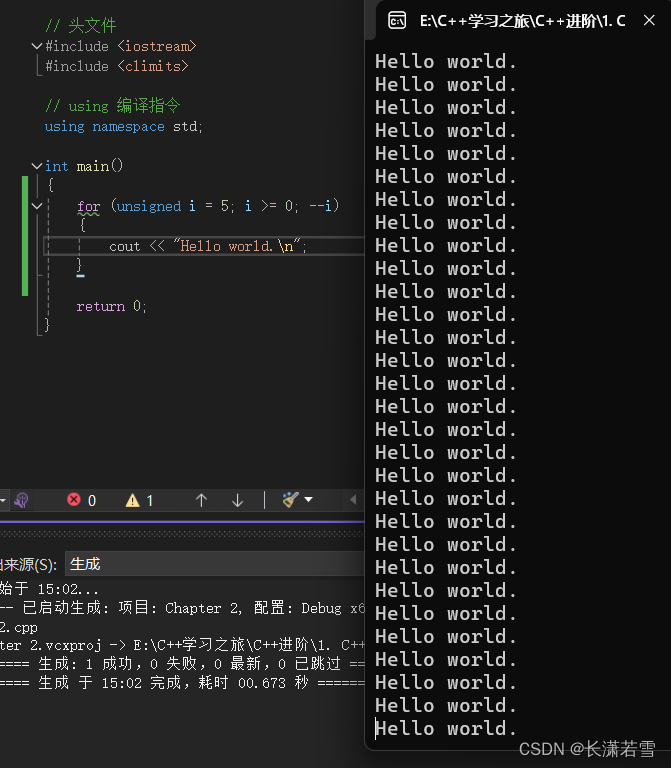Click the '2.cpp' output line
The width and height of the screenshot is (671, 768).
(x=19, y=627)
